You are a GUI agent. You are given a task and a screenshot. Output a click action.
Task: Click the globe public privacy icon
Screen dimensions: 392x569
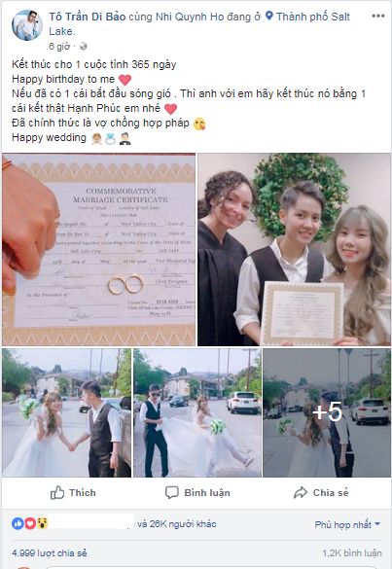coord(83,47)
